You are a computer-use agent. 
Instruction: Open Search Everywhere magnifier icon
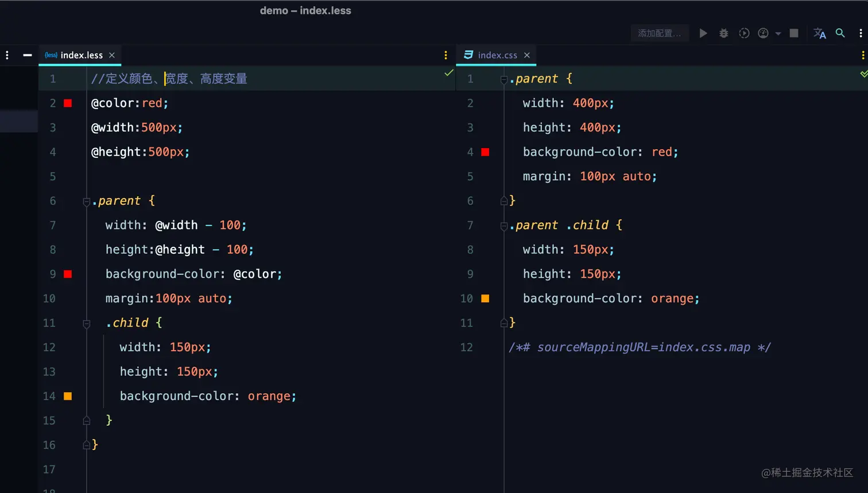click(x=840, y=33)
